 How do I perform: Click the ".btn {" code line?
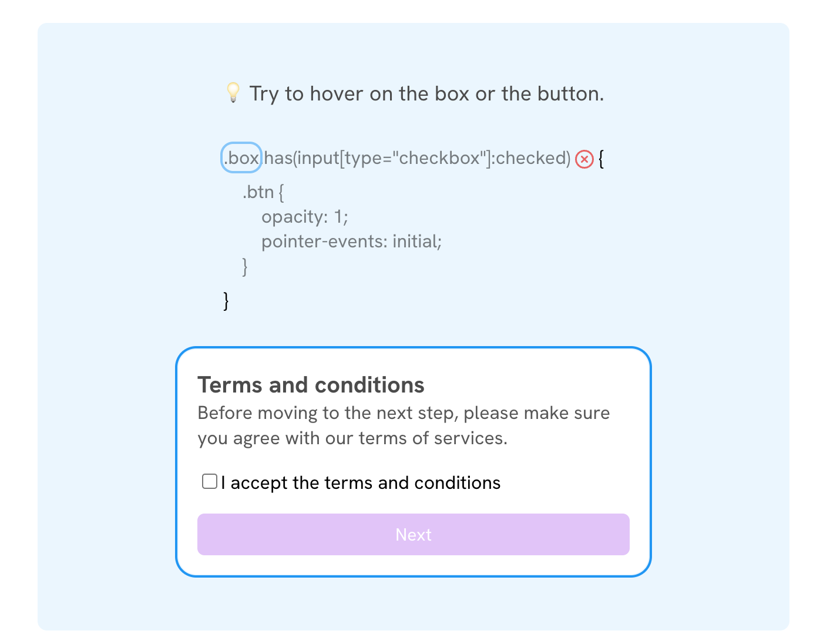[263, 192]
